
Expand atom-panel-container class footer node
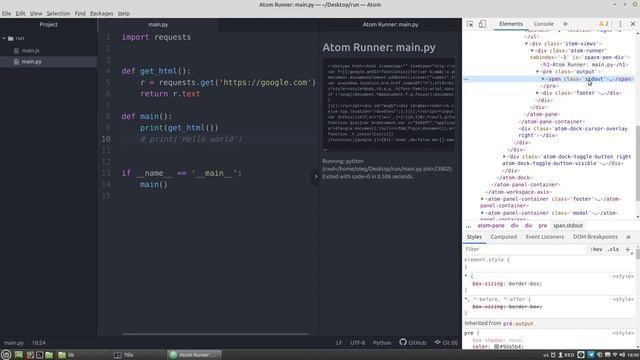click(482, 199)
